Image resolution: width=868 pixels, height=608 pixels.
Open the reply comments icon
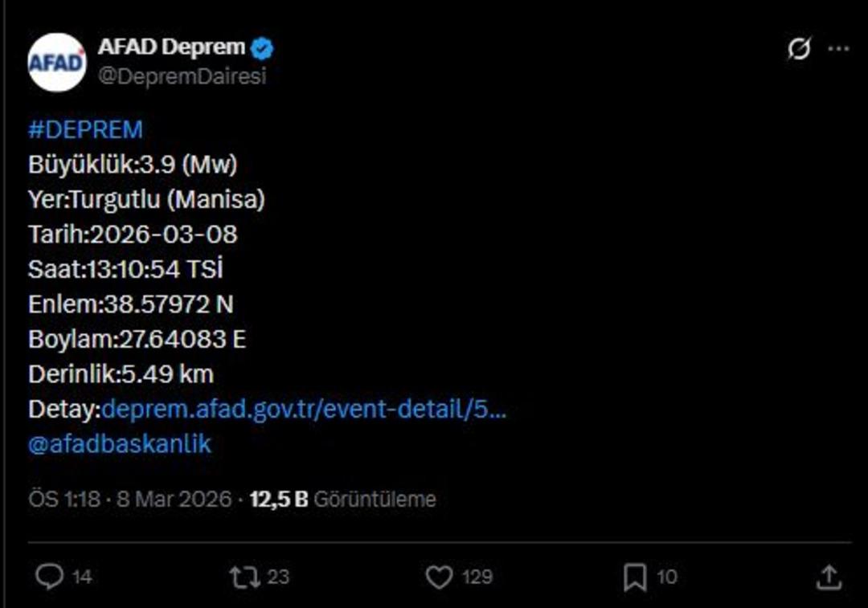click(x=50, y=576)
